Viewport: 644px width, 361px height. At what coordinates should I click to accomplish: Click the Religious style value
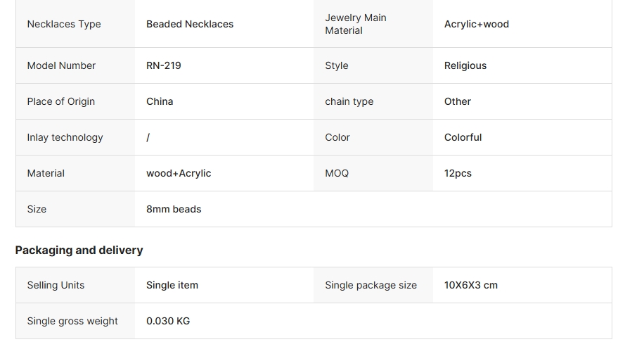465,65
